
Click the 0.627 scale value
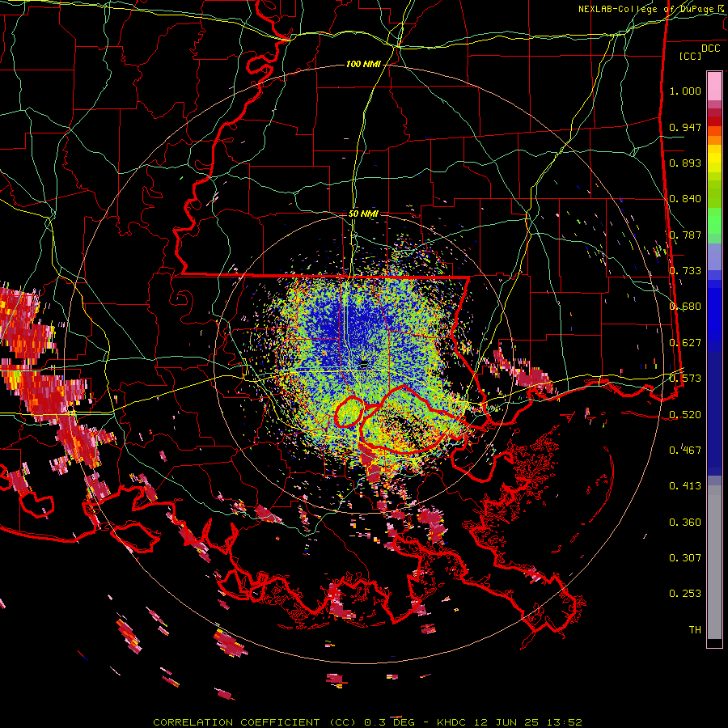tap(685, 343)
